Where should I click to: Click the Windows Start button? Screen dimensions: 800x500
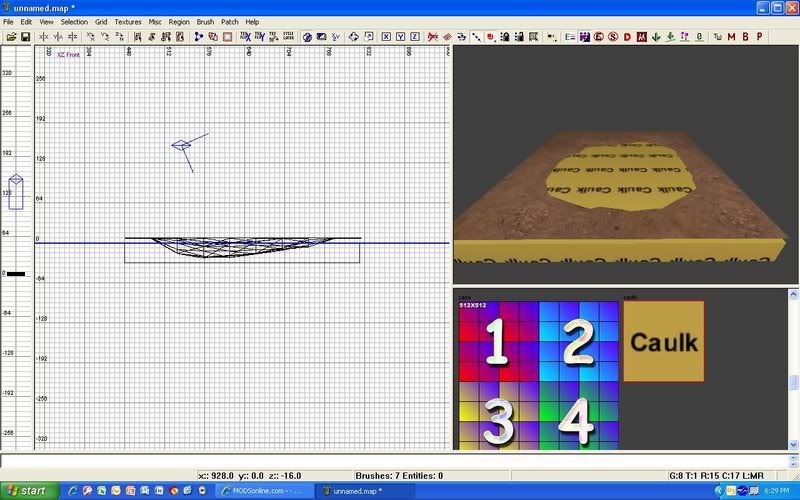tap(28, 491)
